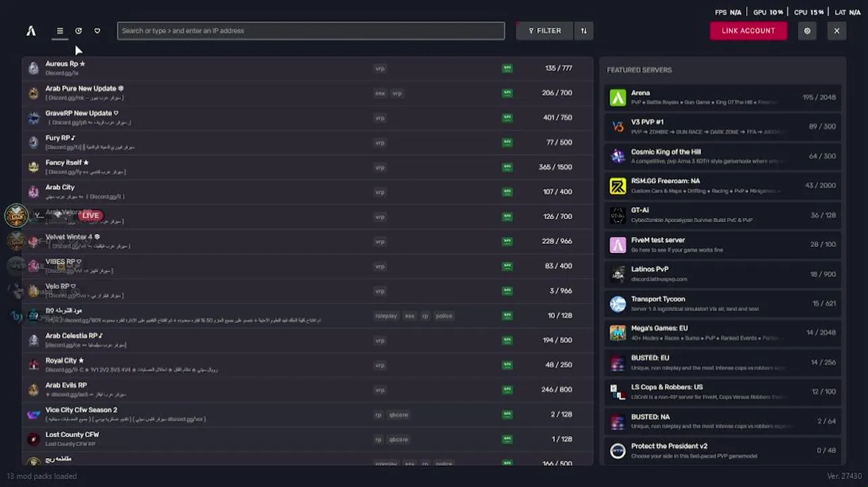The height and width of the screenshot is (487, 868).
Task: Toggle sort order button
Action: pyautogui.click(x=584, y=30)
